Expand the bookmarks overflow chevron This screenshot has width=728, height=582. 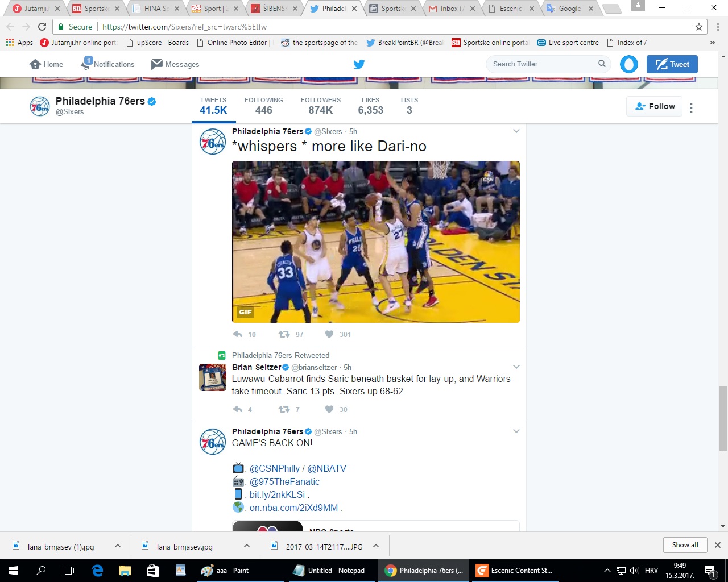[x=713, y=42]
